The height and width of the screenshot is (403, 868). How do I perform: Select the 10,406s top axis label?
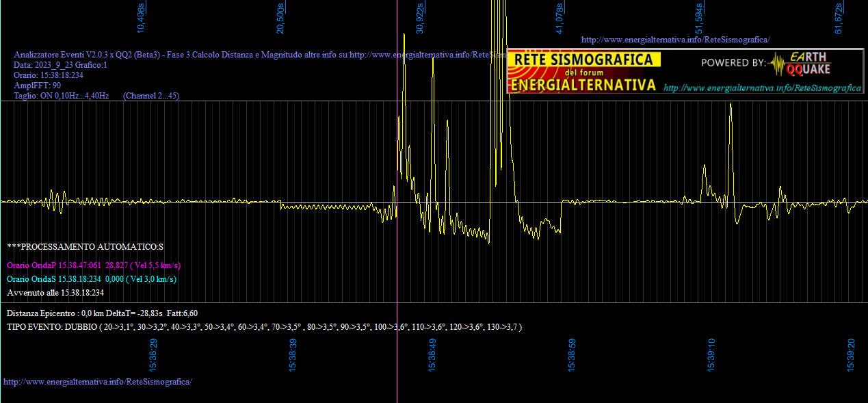pos(142,18)
